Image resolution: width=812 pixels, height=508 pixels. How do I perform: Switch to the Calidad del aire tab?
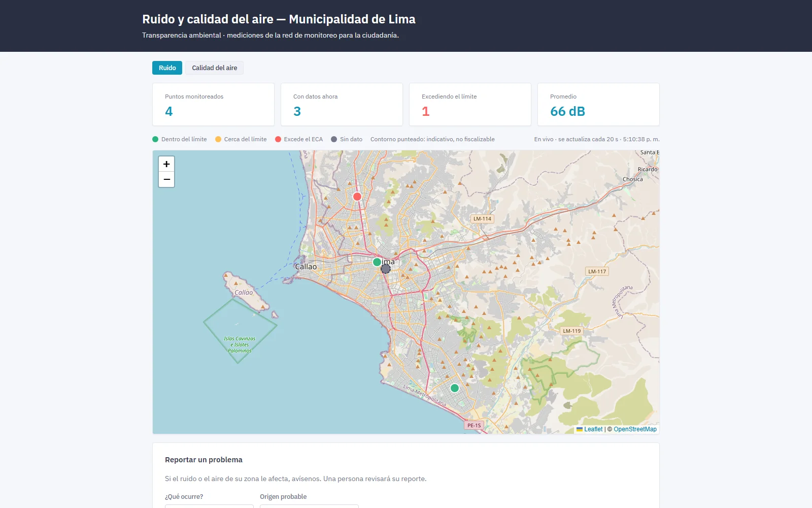pos(214,68)
